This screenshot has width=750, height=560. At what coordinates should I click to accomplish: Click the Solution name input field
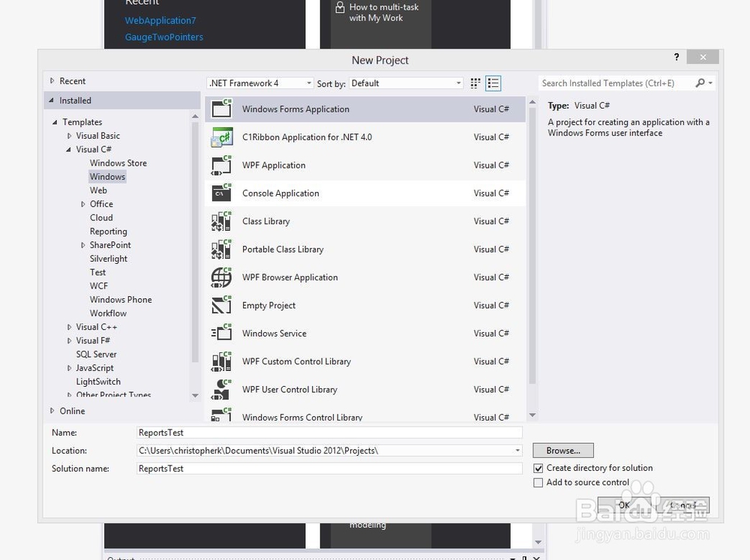coord(329,469)
